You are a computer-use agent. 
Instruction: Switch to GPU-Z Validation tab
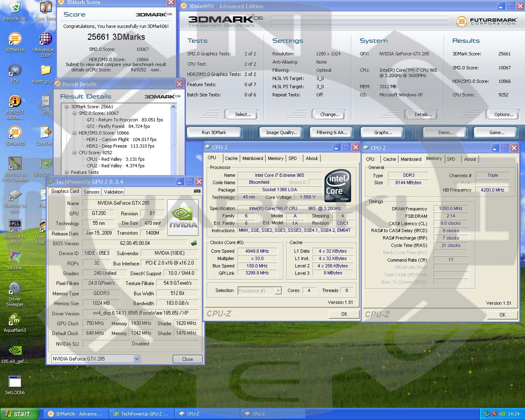(x=114, y=192)
